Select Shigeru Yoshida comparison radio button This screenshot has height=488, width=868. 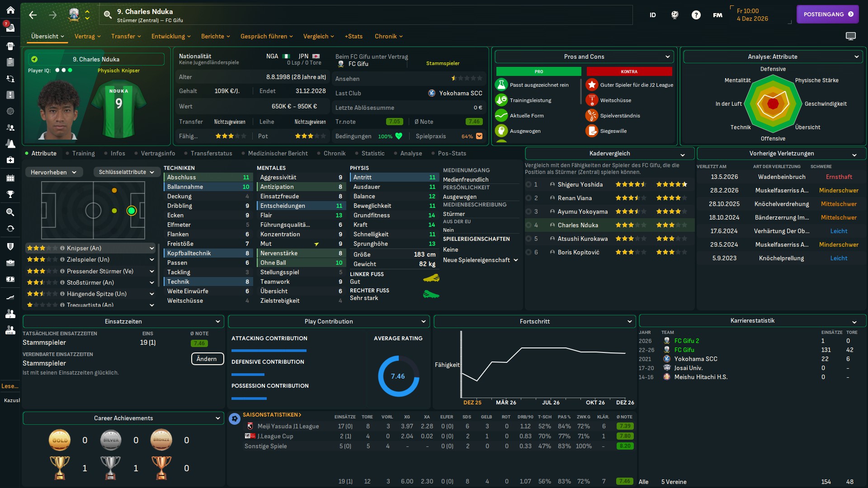click(528, 184)
